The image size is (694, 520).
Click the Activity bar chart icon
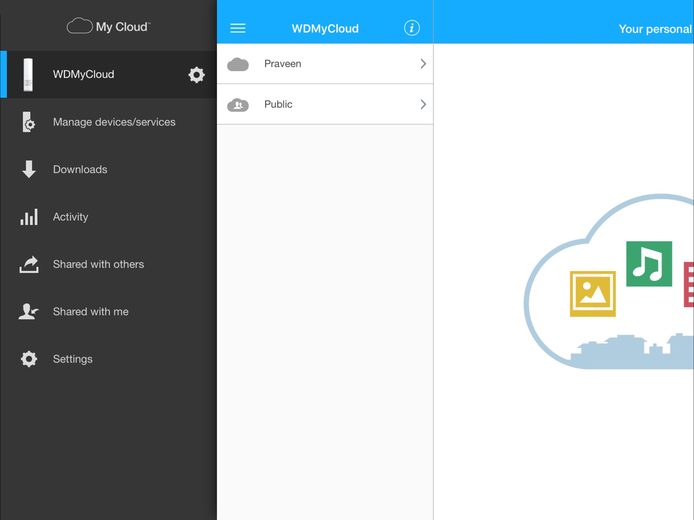click(29, 217)
